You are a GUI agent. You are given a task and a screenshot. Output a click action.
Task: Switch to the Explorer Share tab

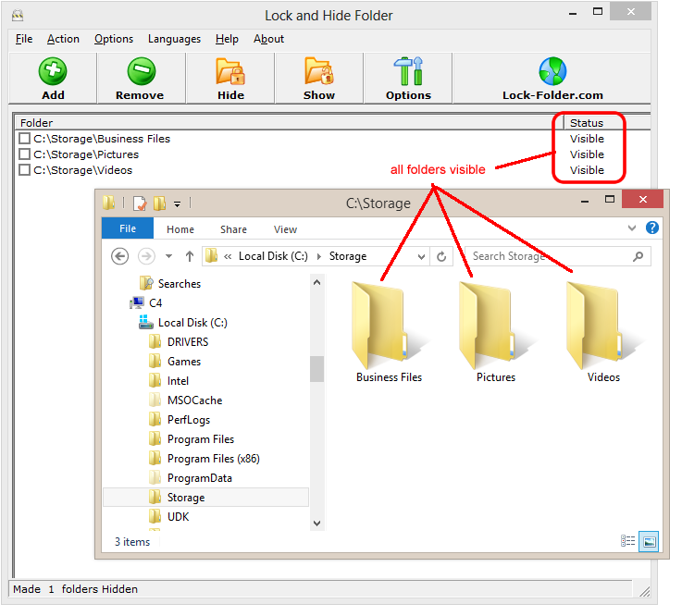(233, 229)
